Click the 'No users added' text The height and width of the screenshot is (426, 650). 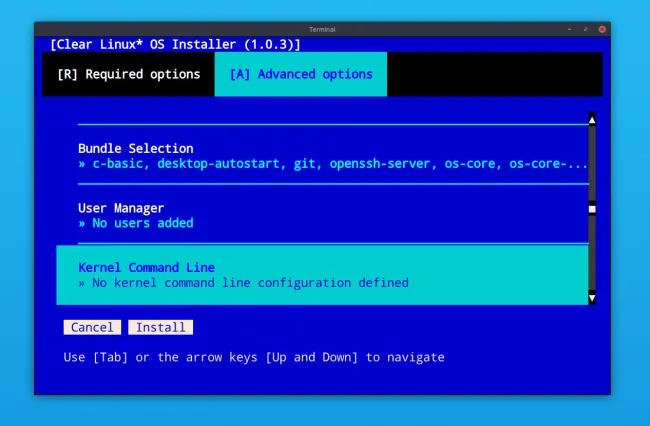(143, 223)
